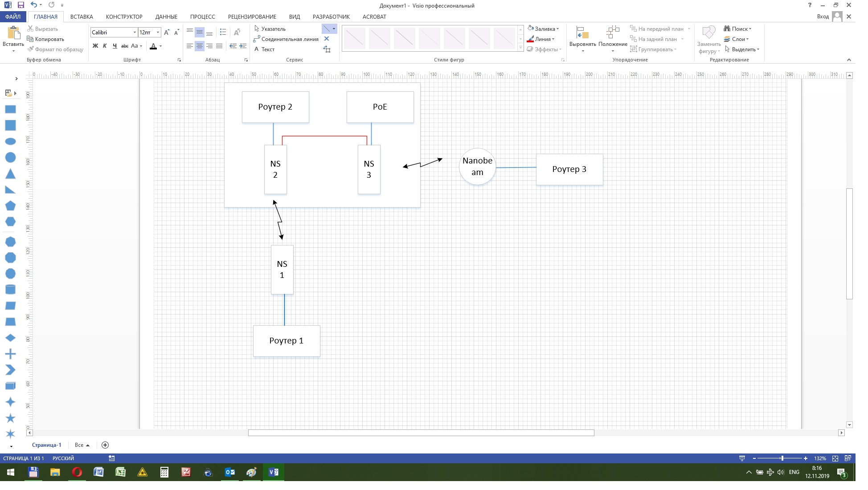Select the ellipse shape in the left stencil
Screen dimensions: 868x490
click(x=10, y=141)
